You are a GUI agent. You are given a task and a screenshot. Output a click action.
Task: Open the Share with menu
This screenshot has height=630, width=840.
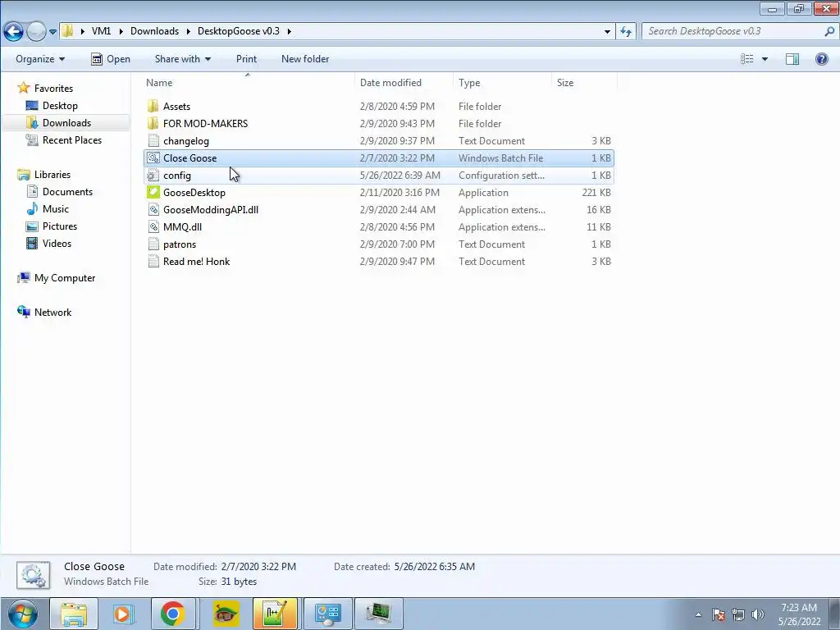pyautogui.click(x=183, y=59)
